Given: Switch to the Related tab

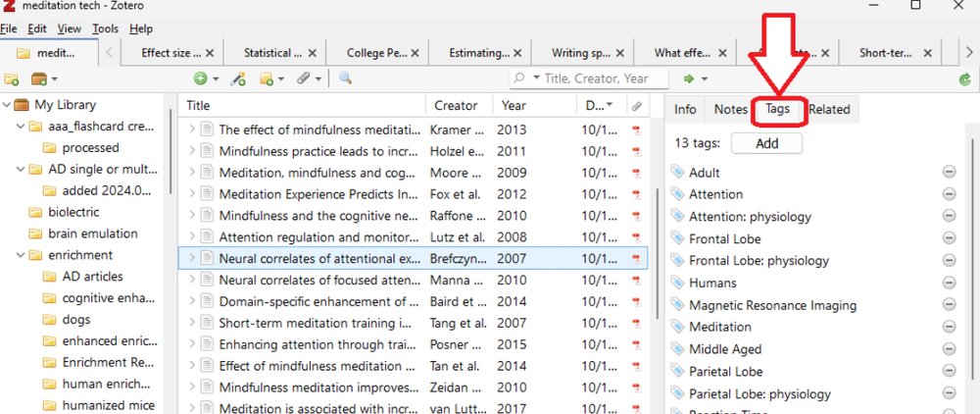Looking at the screenshot, I should [829, 110].
